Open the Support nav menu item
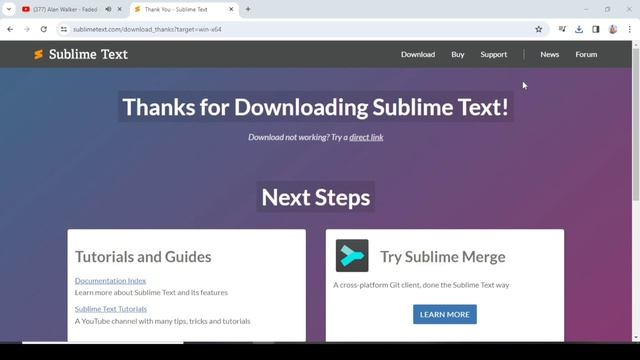The image size is (640, 360). tap(493, 54)
